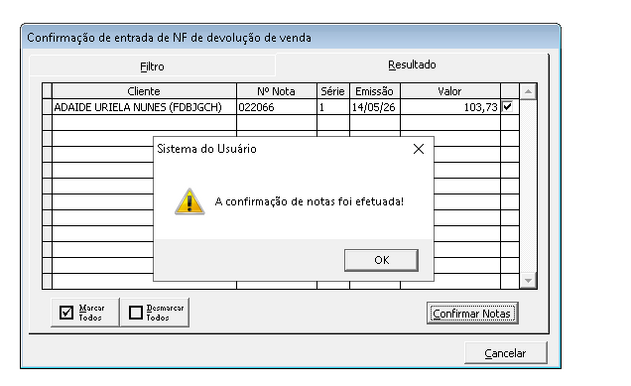Screen dimensions: 631x386
Task: Click the scrollbar up arrow in the grid
Action: [528, 92]
